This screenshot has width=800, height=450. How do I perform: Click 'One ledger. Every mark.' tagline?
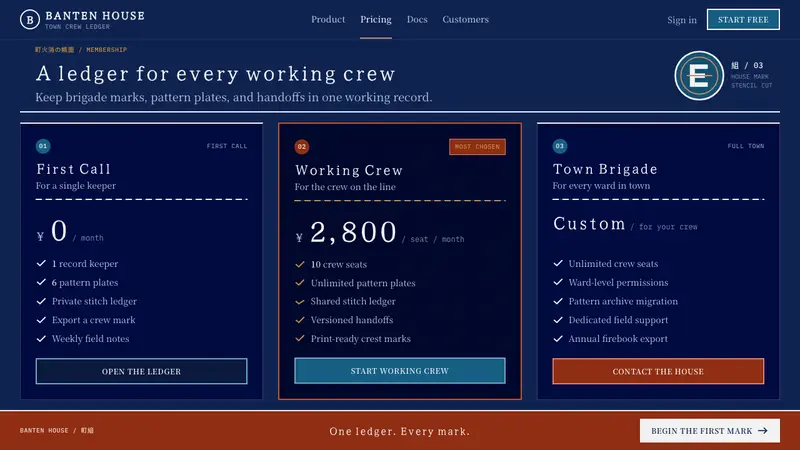pos(399,431)
